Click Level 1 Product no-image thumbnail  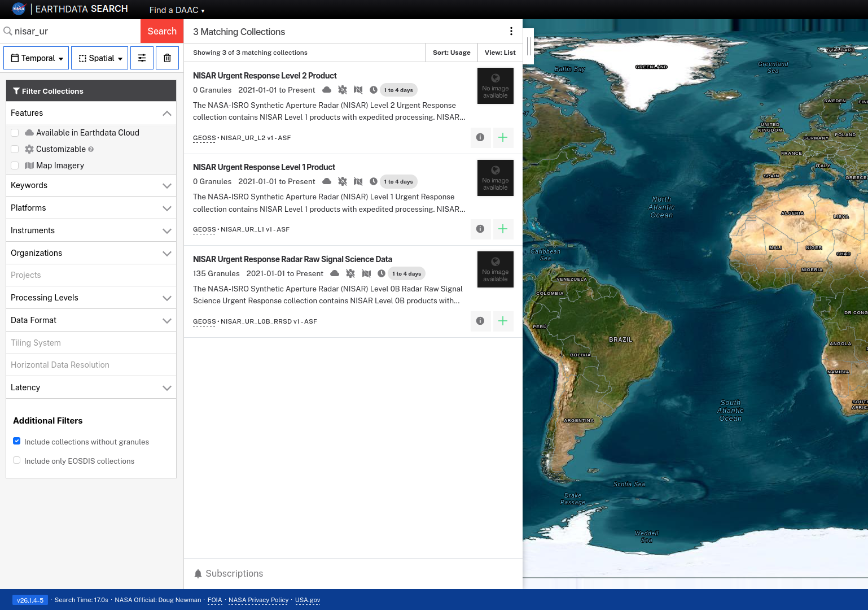(496, 178)
